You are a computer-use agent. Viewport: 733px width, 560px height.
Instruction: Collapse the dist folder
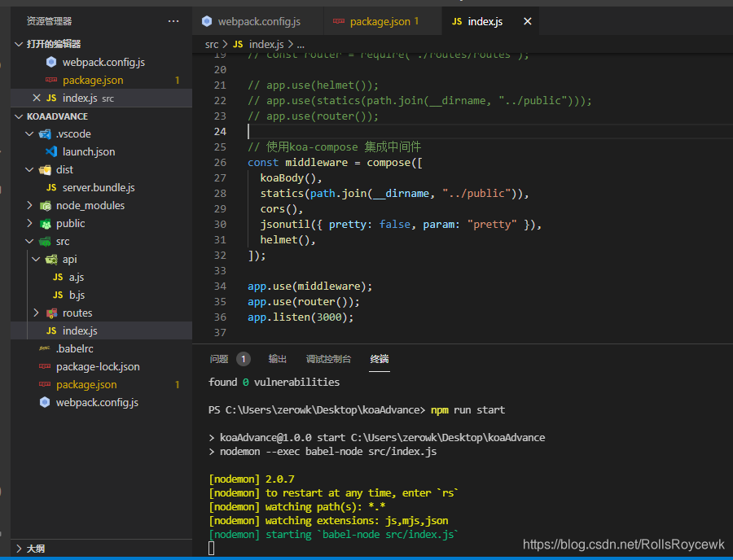tap(29, 169)
